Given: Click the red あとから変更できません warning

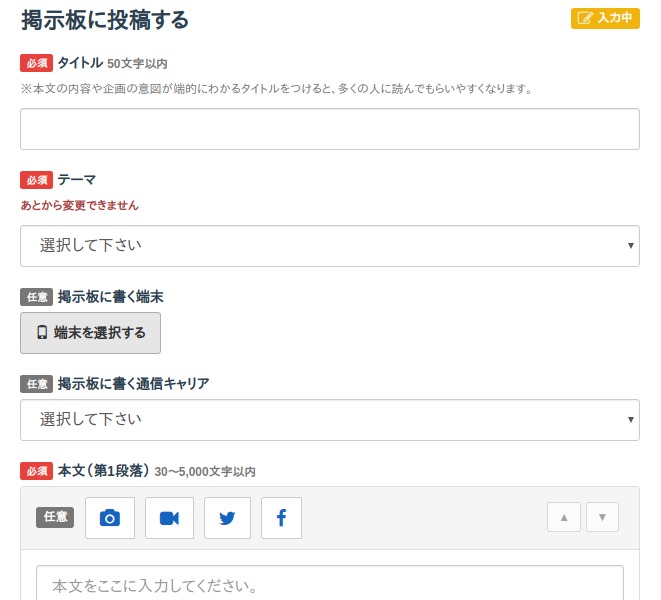Looking at the screenshot, I should tap(79, 205).
